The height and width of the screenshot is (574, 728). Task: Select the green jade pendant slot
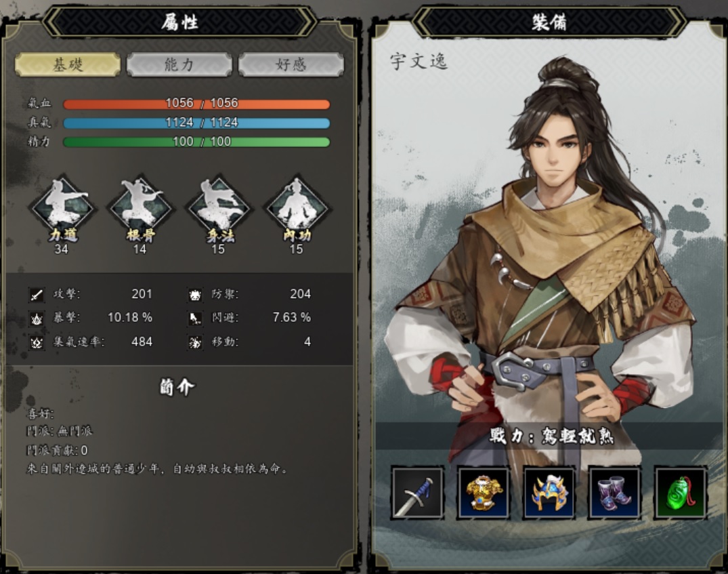[x=680, y=493]
